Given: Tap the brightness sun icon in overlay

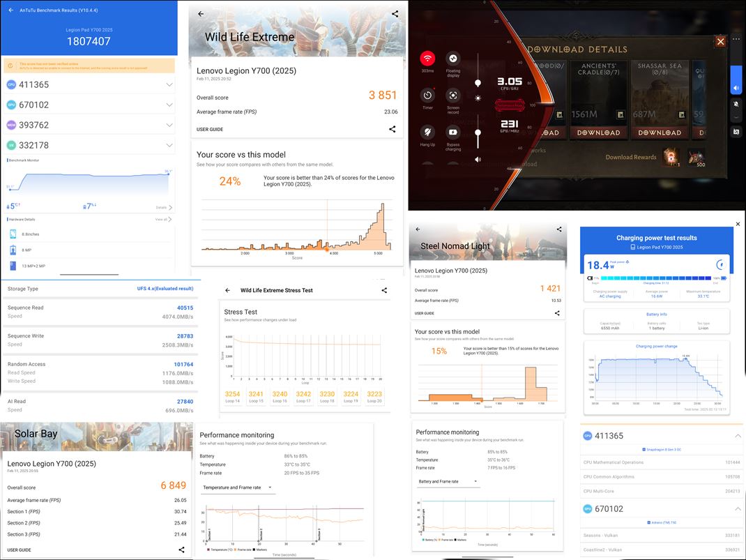Looking at the screenshot, I should tap(478, 98).
